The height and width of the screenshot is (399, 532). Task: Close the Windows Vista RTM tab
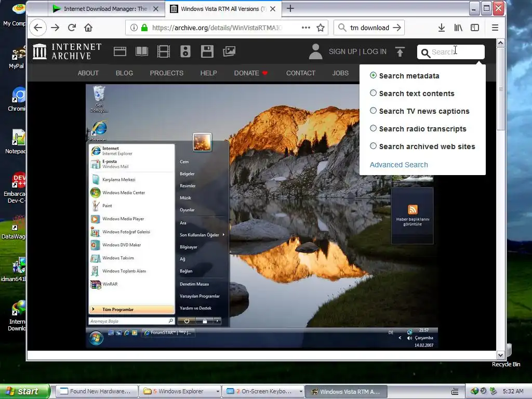[273, 9]
